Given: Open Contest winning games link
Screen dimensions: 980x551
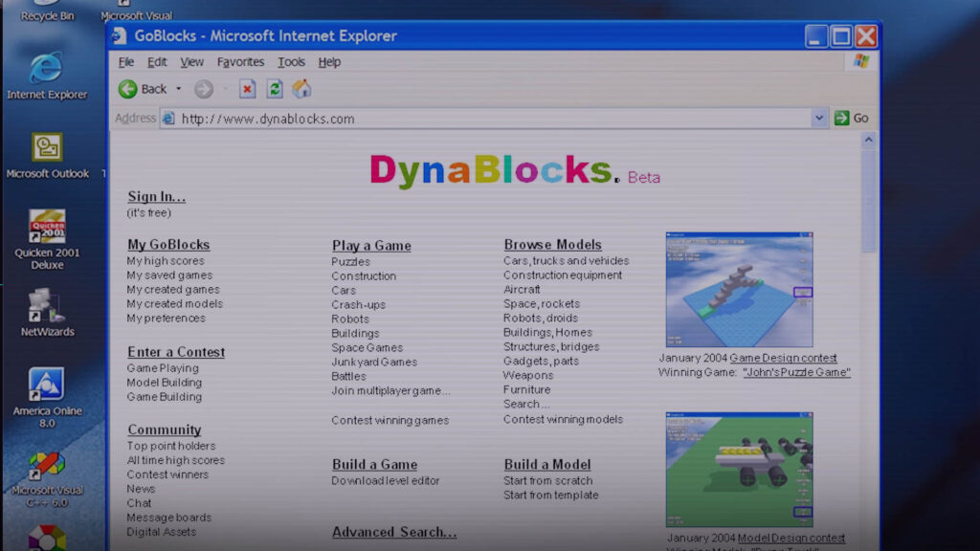Looking at the screenshot, I should [x=390, y=421].
